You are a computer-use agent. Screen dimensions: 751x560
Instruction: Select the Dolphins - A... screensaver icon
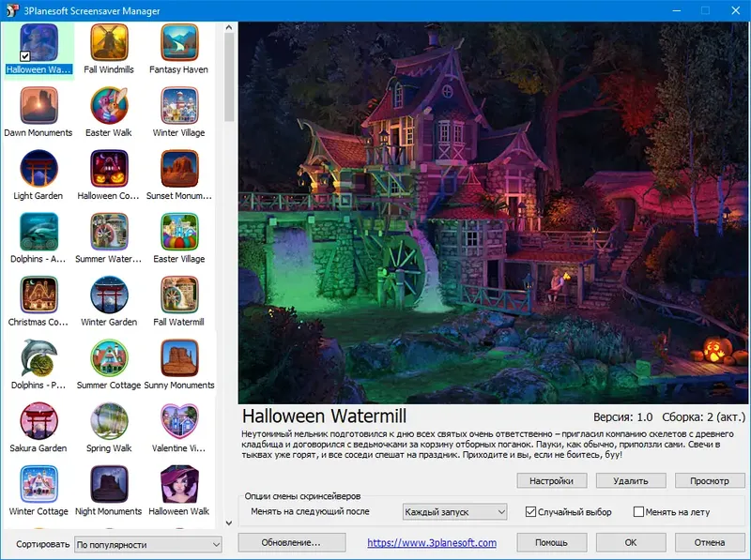coord(38,232)
